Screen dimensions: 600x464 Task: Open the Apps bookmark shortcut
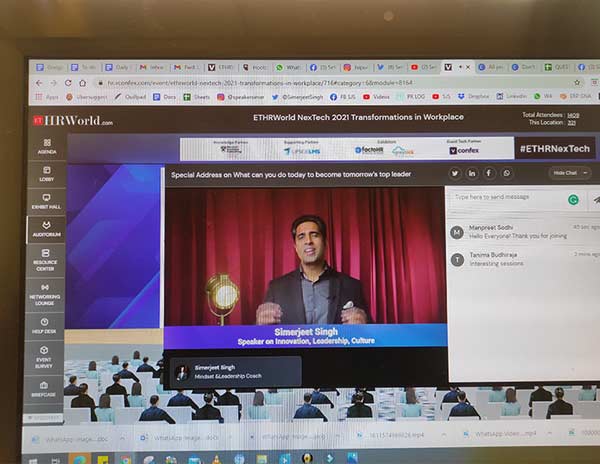point(47,97)
